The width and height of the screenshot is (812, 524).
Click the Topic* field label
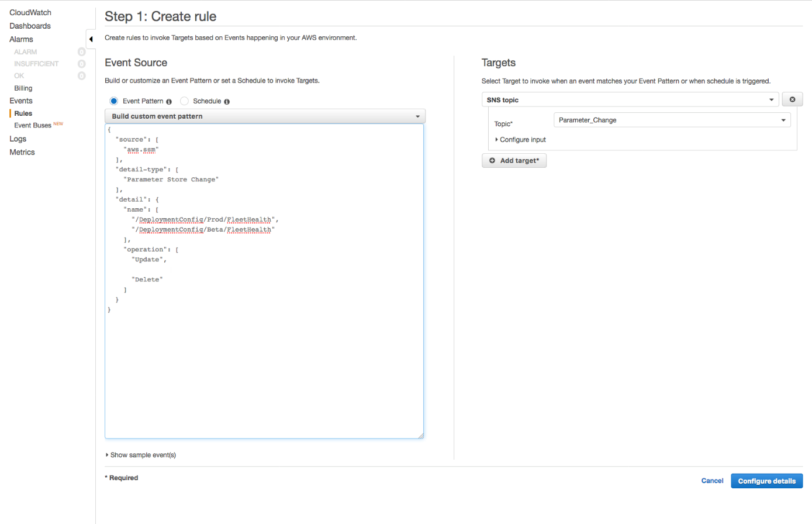(503, 124)
